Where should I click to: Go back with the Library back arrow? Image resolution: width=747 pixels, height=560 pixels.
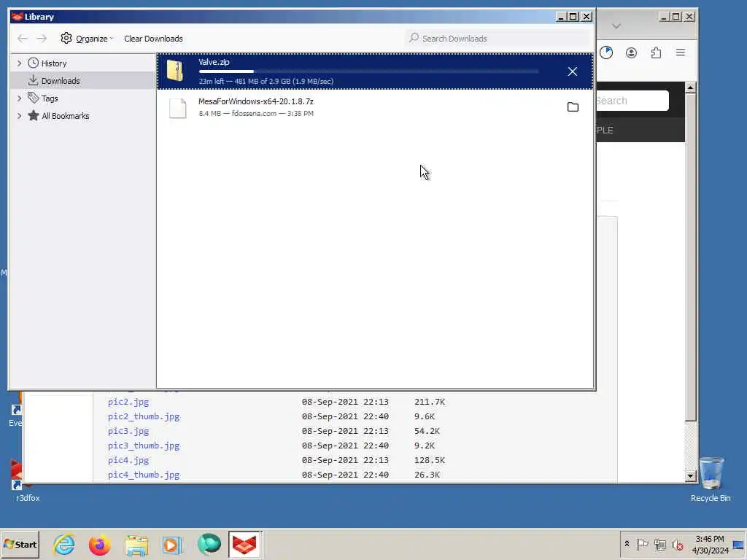point(23,38)
